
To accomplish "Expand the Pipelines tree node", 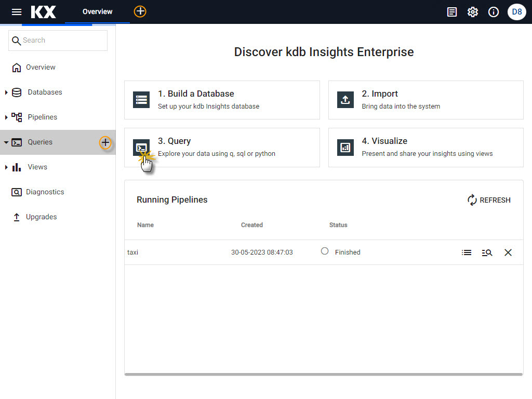I will (x=6, y=117).
